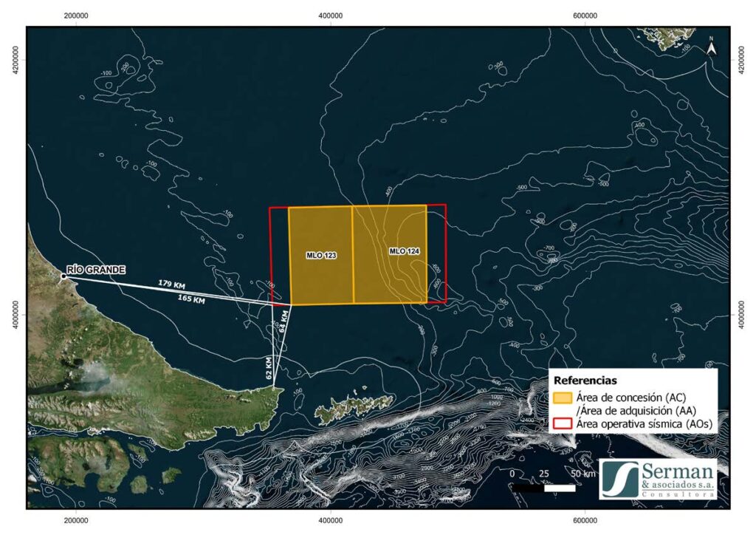Click the Área de concesión (AC) legend text

tap(625, 398)
